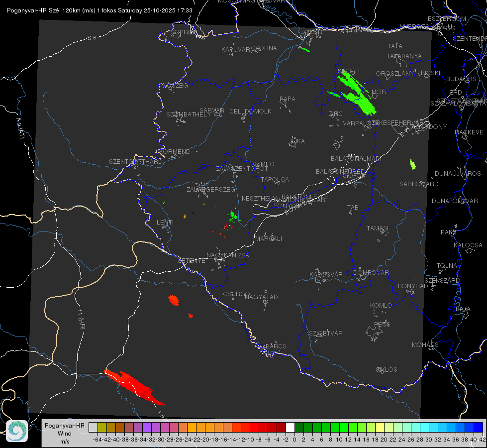Click the green echo cluster west of Keszthely
487x448 pixels.
233,216
